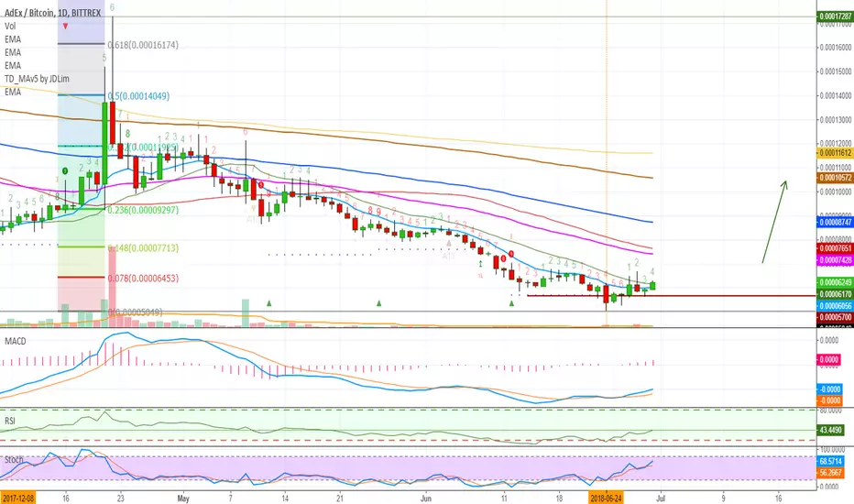
Task: Click the Jun label on time axis
Action: (x=426, y=499)
